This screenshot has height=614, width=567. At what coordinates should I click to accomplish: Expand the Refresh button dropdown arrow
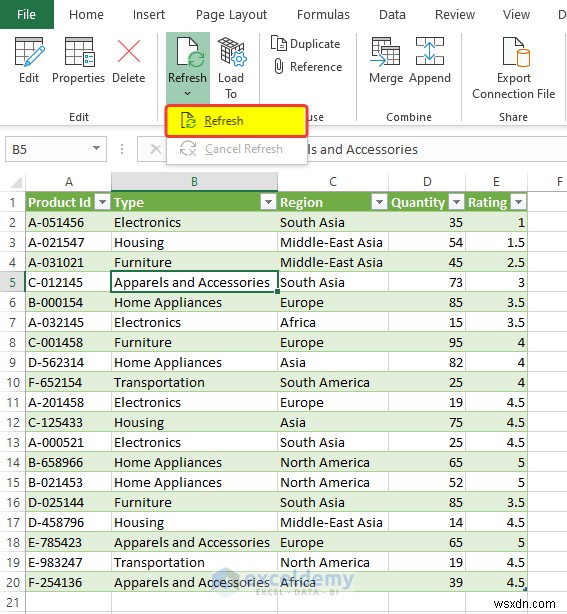tap(188, 94)
